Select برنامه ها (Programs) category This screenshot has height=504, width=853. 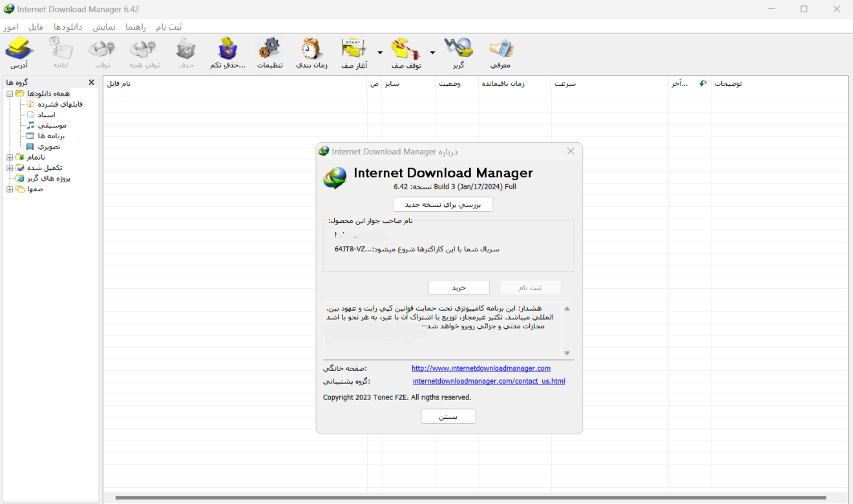(51, 136)
